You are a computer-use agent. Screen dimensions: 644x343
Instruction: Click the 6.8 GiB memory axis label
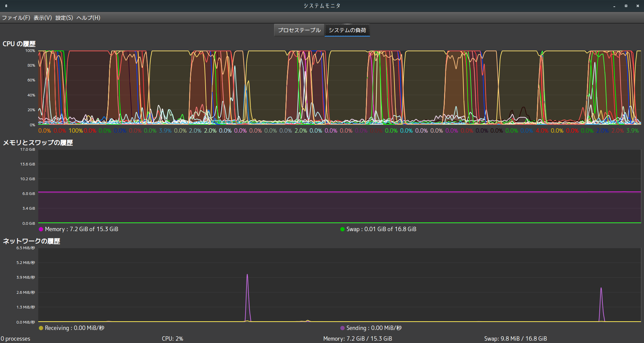(29, 194)
